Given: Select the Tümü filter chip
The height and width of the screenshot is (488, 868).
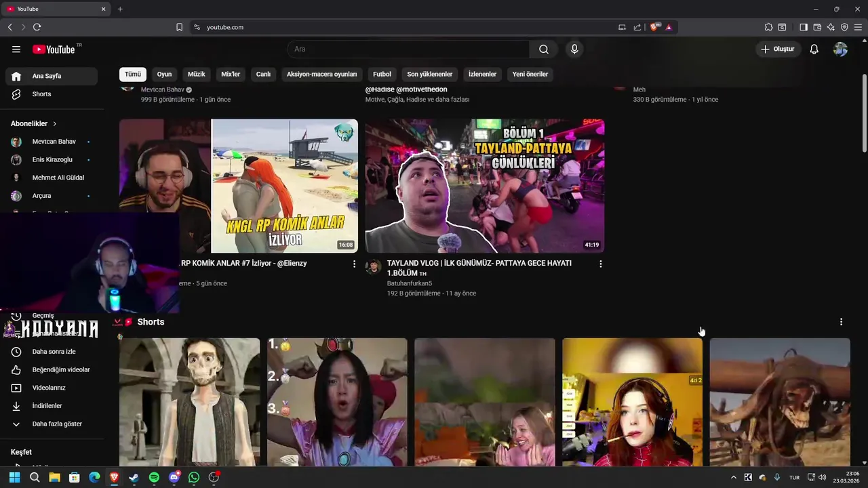Looking at the screenshot, I should point(133,75).
